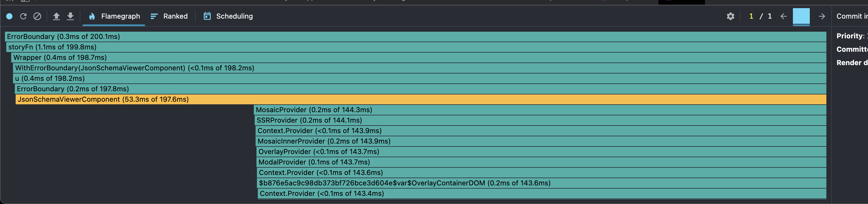Click the current commit number 1
The height and width of the screenshot is (204, 868).
pos(751,16)
